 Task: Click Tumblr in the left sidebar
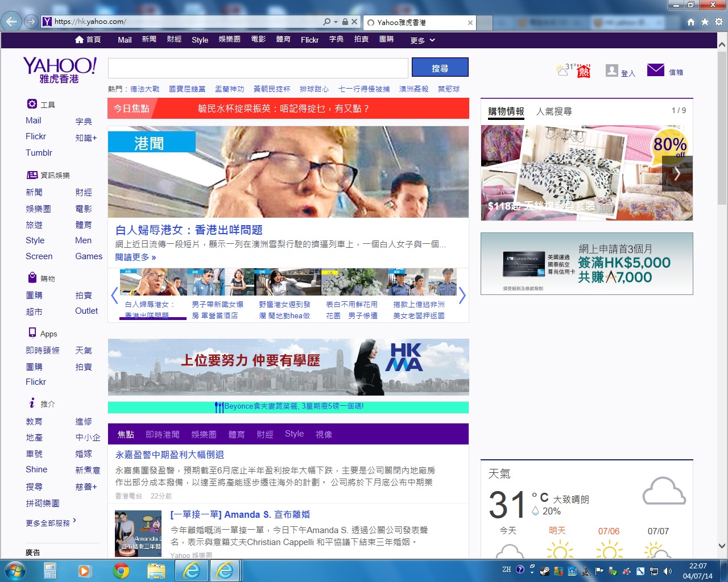[x=39, y=153]
